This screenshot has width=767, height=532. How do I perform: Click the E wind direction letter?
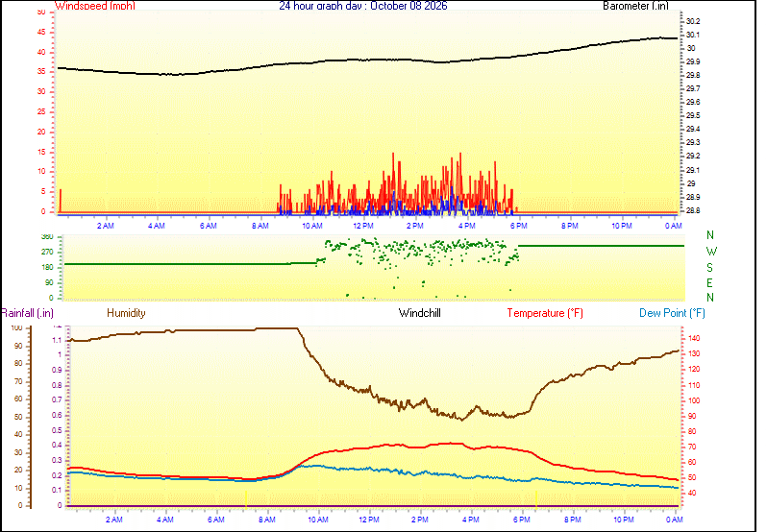click(709, 283)
